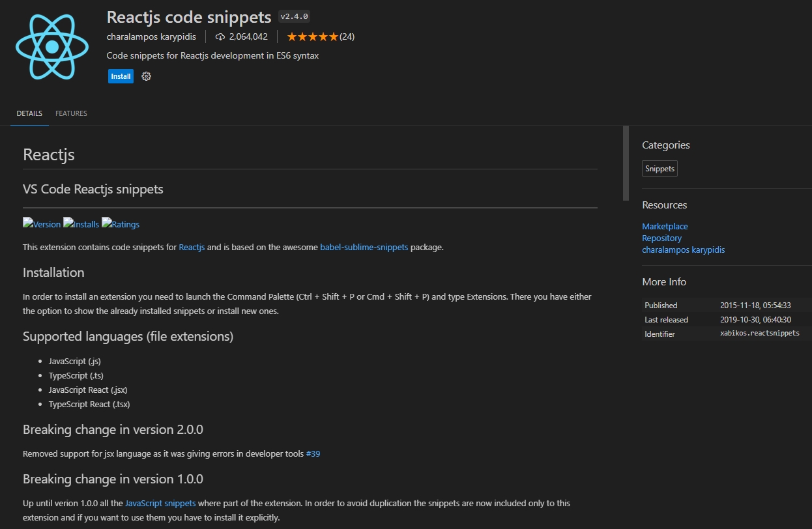Viewport: 812px width, 529px height.
Task: Click the five-star rating
Action: [312, 36]
